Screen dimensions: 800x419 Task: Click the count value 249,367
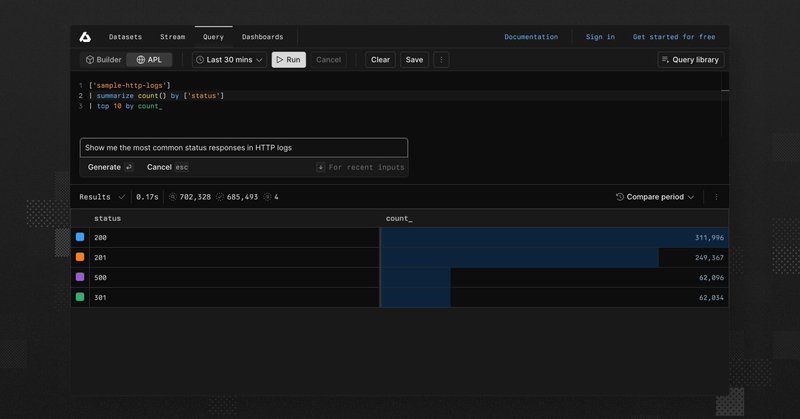(709, 257)
